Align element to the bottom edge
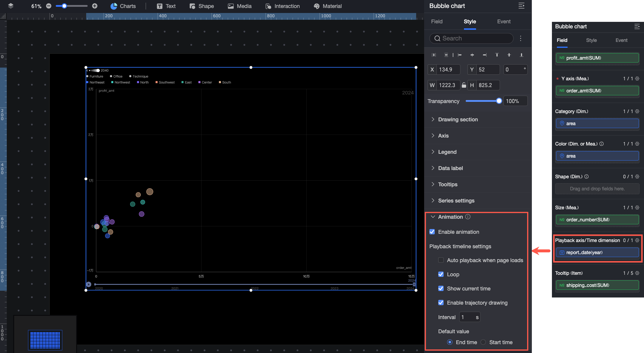This screenshot has width=644, height=353. pos(522,55)
